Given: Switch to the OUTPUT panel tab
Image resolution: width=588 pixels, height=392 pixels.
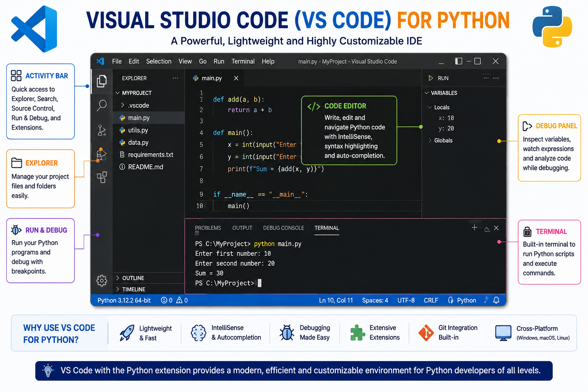Looking at the screenshot, I should point(242,228).
